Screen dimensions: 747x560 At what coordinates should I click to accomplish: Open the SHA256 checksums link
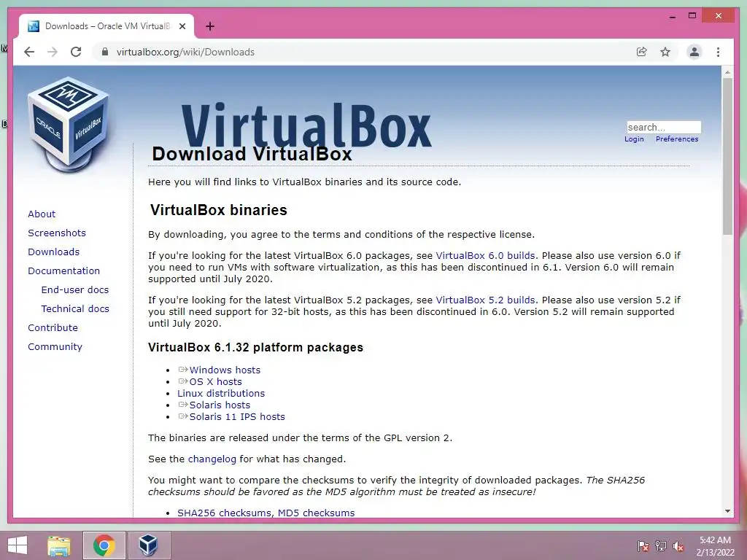tap(224, 513)
